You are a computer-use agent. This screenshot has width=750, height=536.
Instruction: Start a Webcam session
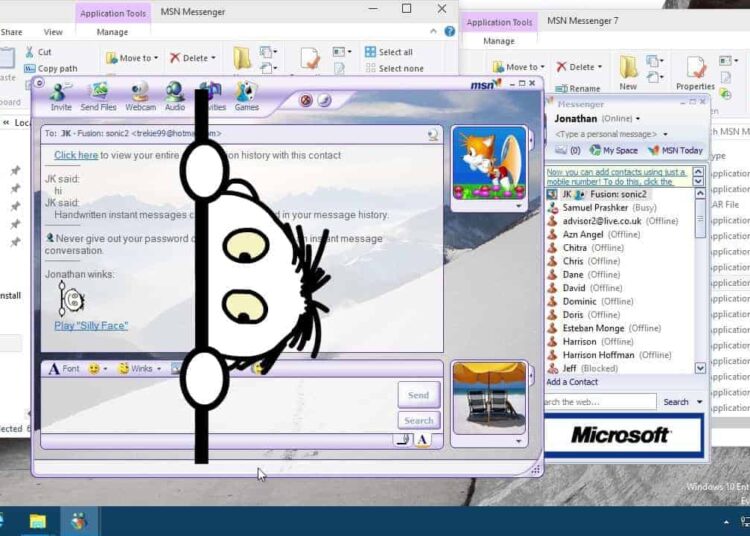click(x=140, y=96)
